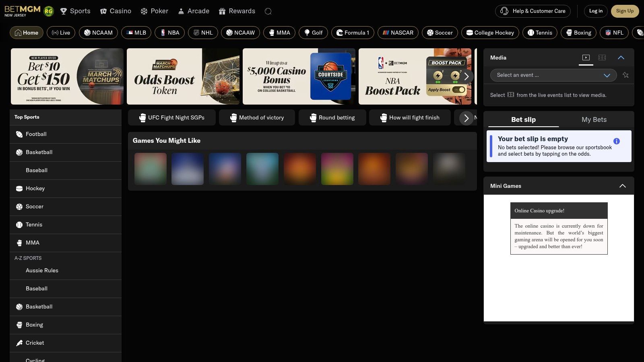Image resolution: width=644 pixels, height=362 pixels.
Task: Switch Media panel to scoreboard field icon
Action: click(602, 58)
